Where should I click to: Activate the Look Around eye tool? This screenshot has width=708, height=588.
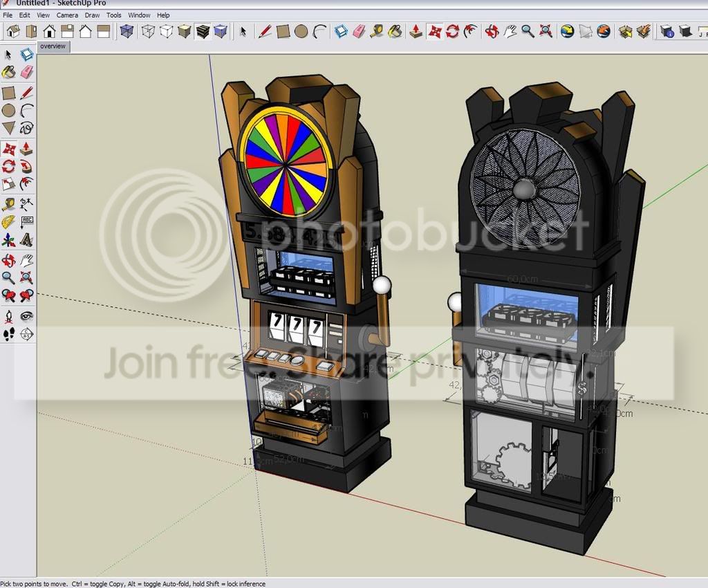coord(27,315)
